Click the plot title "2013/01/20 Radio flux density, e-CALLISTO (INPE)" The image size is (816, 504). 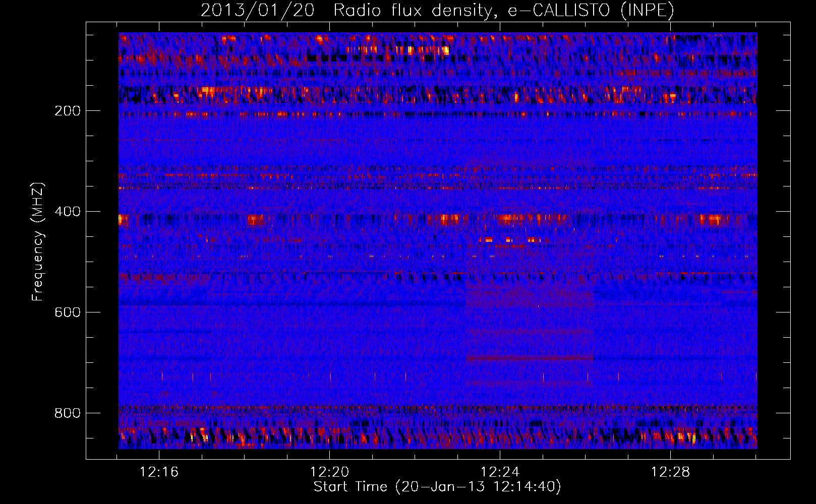[x=437, y=11]
